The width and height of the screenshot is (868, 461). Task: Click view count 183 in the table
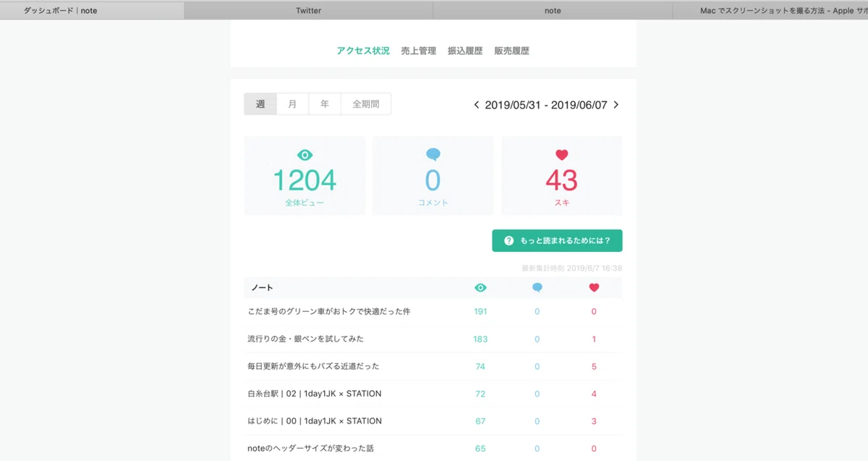pos(480,339)
